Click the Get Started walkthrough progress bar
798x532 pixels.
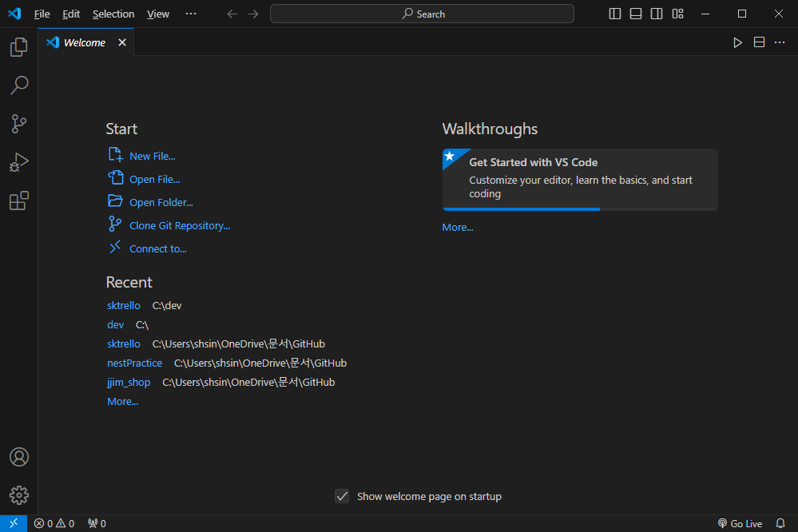tap(520, 208)
